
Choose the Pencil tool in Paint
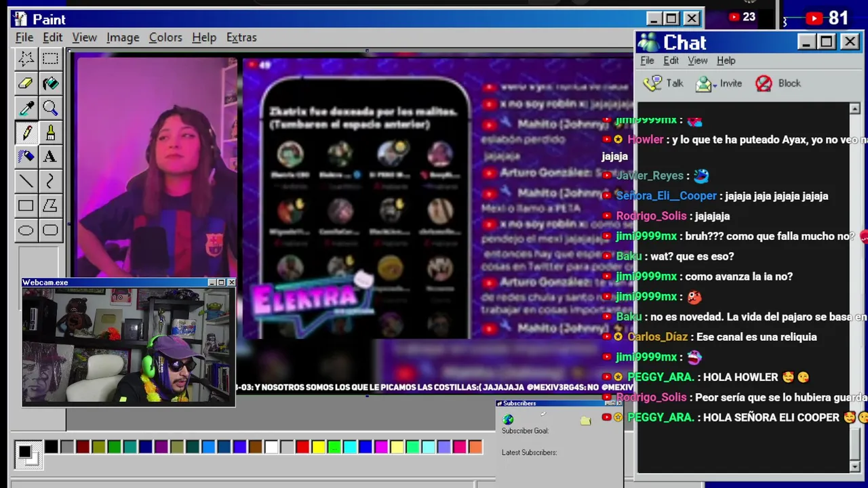coord(26,132)
